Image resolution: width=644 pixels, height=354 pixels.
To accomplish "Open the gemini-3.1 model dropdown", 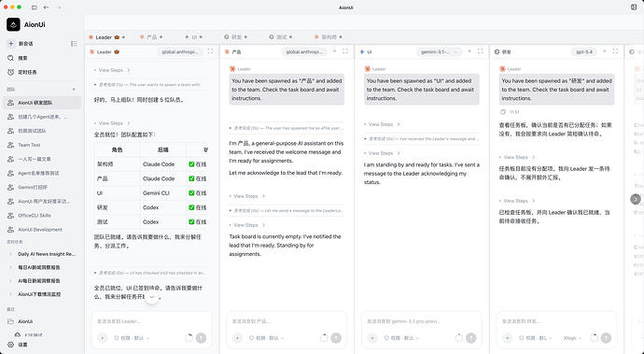I will 439,51.
